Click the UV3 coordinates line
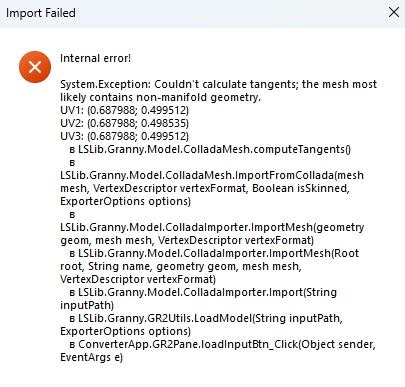The image size is (405, 387). [124, 136]
